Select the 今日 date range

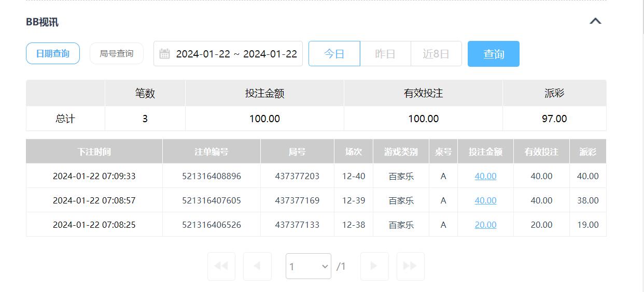click(x=334, y=54)
